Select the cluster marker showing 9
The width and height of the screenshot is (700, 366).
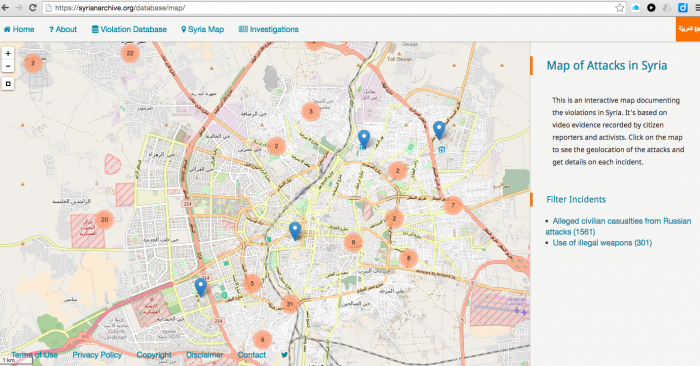click(353, 243)
